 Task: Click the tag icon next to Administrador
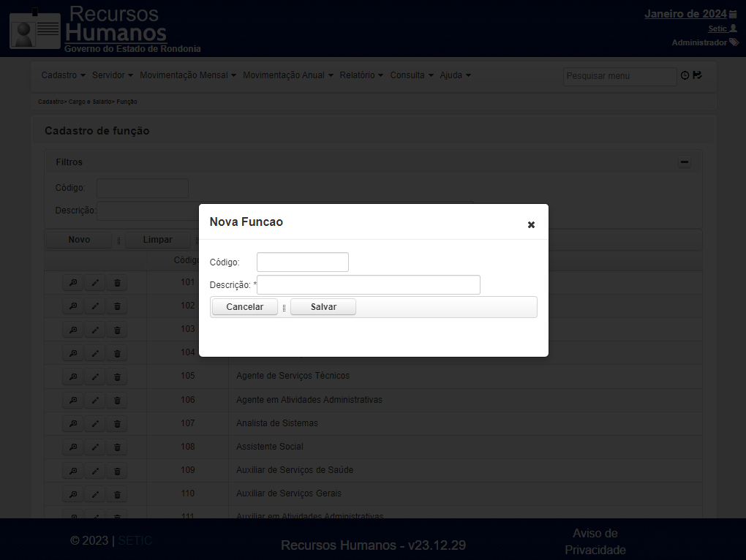[x=734, y=42]
